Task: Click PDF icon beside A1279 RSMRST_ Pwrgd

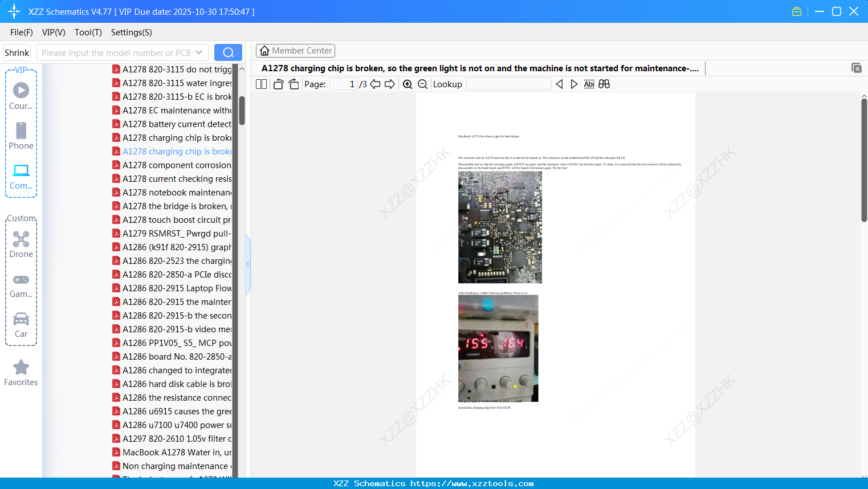Action: 116,233
